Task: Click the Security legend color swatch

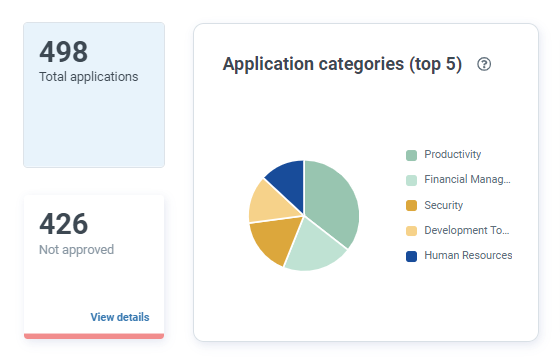Action: coord(411,206)
